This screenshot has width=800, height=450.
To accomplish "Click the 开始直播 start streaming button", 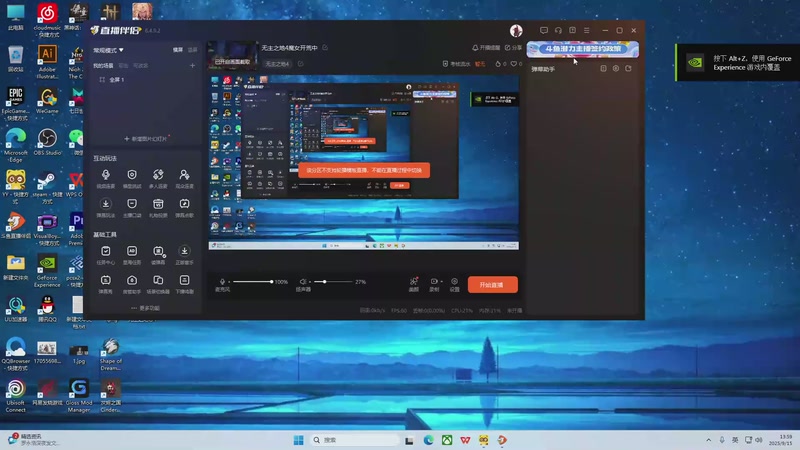I will 492,285.
